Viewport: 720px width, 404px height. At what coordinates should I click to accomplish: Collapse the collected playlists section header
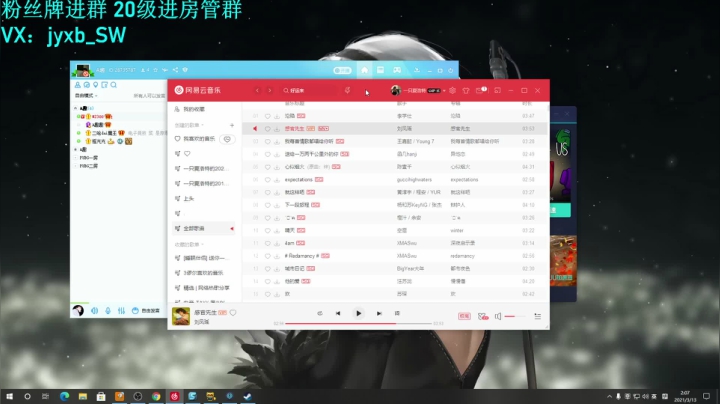tap(189, 244)
